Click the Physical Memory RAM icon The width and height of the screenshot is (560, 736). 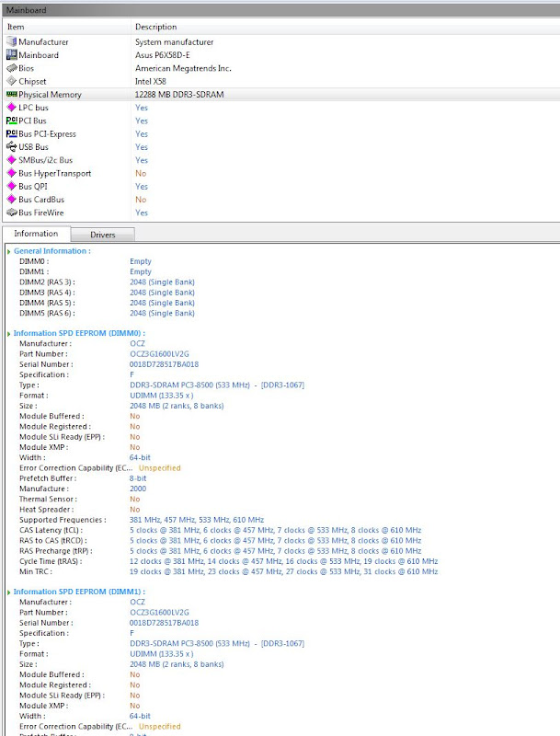(x=12, y=95)
